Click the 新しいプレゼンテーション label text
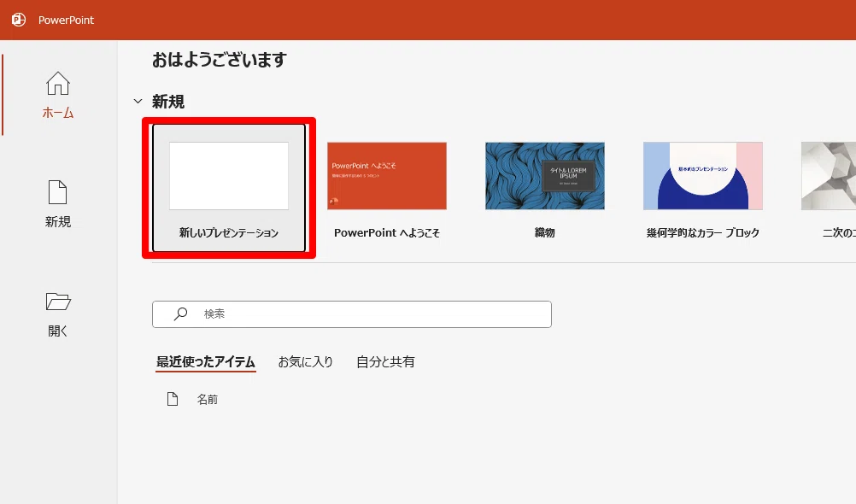Screen dimensions: 856x504 (x=229, y=232)
